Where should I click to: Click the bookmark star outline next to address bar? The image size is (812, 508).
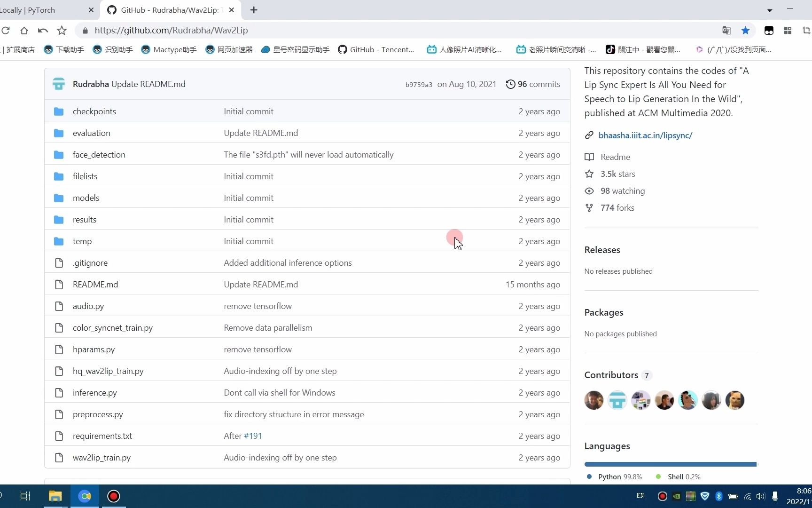[x=62, y=31]
